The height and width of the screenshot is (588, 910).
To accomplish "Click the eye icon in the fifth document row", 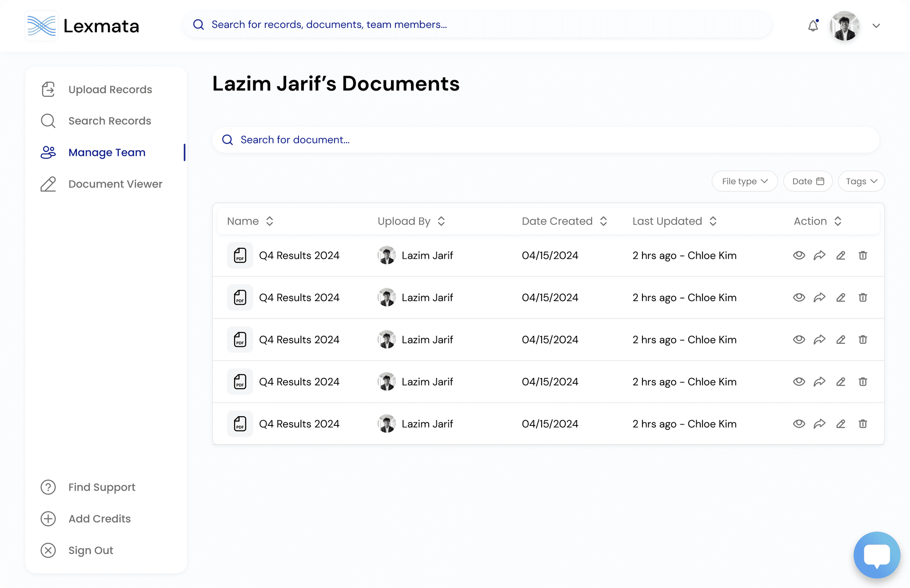I will pos(799,424).
